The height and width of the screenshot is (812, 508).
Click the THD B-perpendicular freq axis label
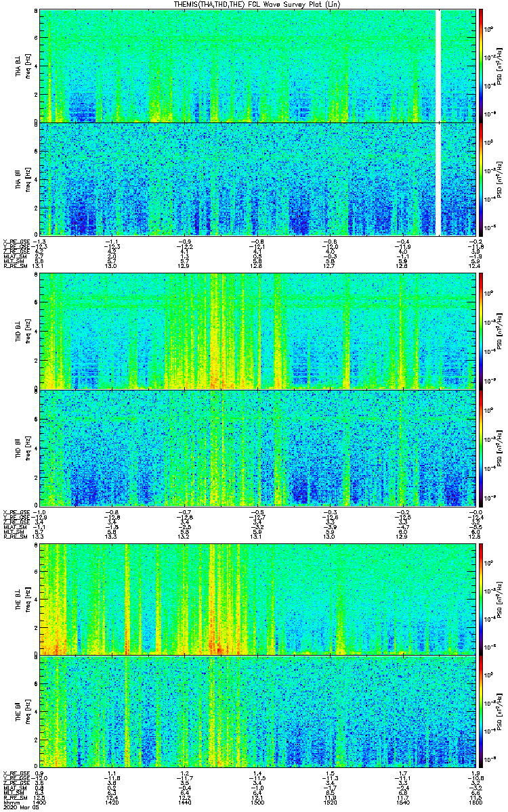30,332
